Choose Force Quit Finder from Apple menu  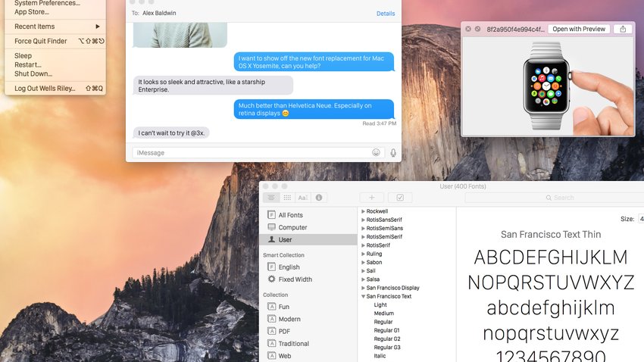pos(55,41)
